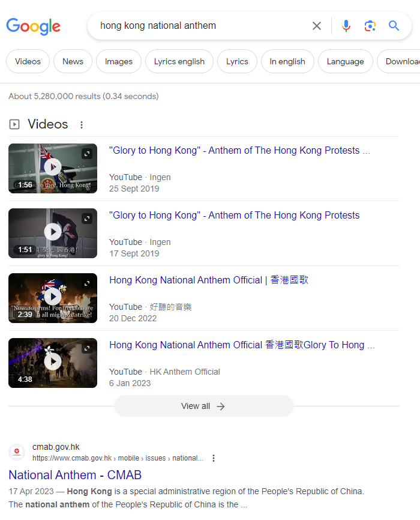Click inside the search text field
This screenshot has height=520, width=420.
point(198,26)
